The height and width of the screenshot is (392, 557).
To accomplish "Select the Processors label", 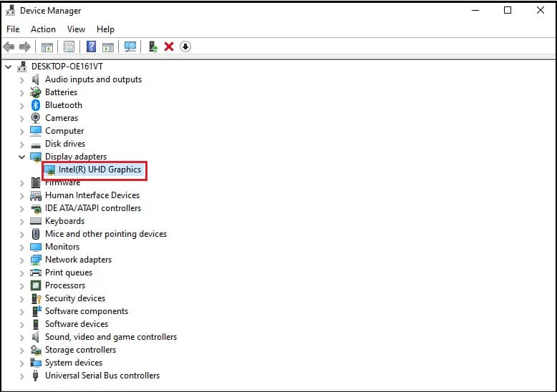I will pyautogui.click(x=65, y=285).
